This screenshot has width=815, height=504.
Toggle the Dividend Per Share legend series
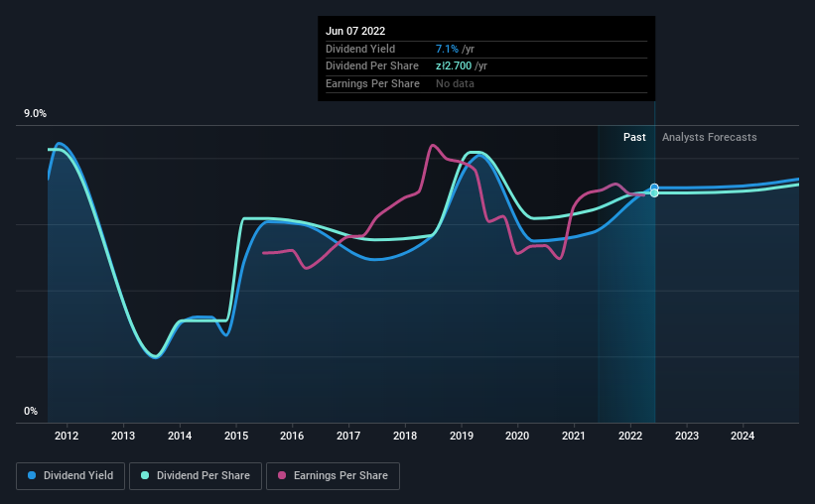(196, 476)
